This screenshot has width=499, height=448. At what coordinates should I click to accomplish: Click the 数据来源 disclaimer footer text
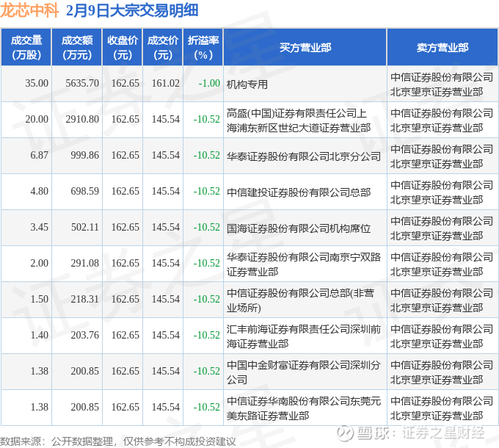coord(118,441)
